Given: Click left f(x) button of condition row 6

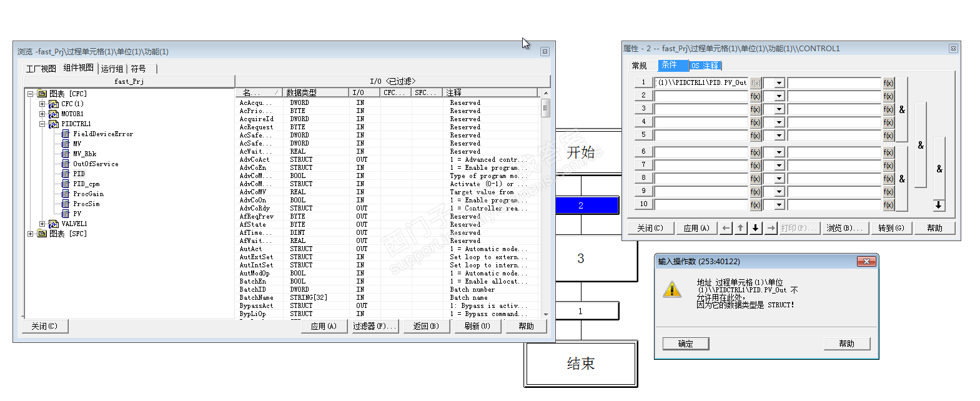Looking at the screenshot, I should pos(755,152).
